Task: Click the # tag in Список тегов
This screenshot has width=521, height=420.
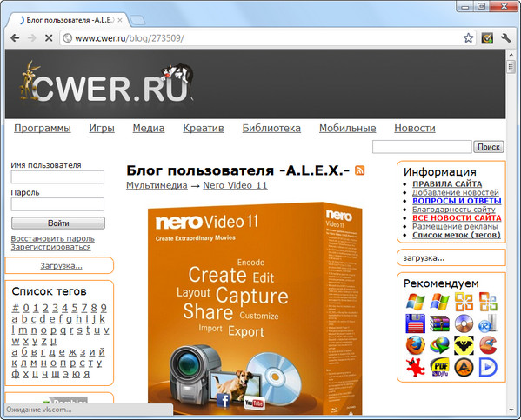Action: pyautogui.click(x=16, y=308)
